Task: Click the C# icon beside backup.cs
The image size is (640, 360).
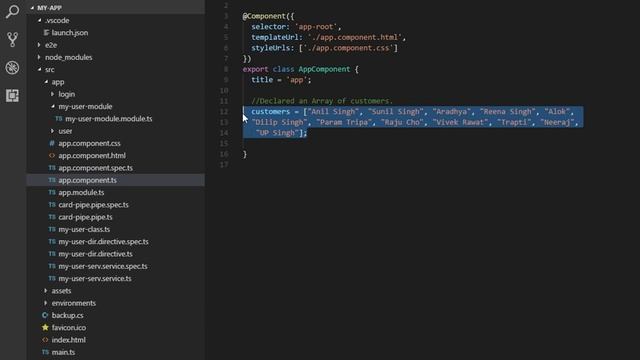Action: tap(45, 315)
